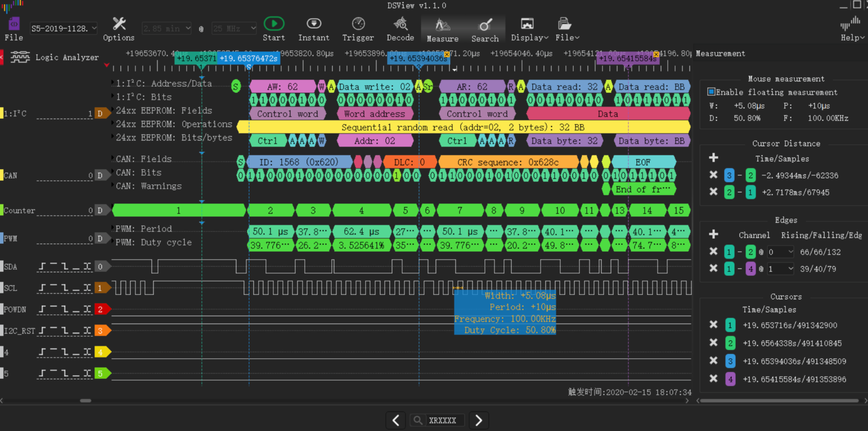Jump to cursor 3 via its blue badge
This screenshot has height=431, width=868.
point(730,361)
